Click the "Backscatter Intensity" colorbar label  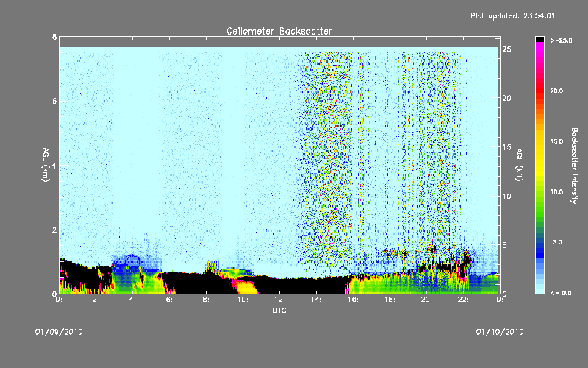click(574, 166)
